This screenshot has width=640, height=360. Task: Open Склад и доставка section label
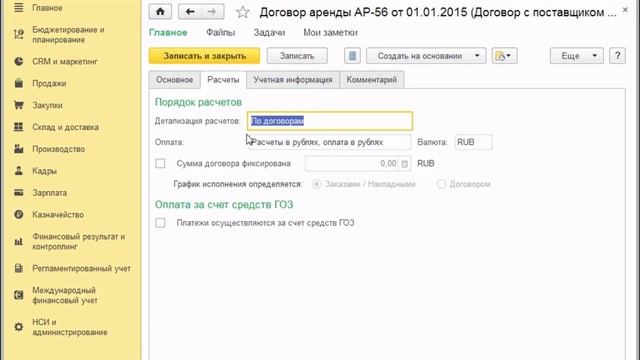coord(65,127)
